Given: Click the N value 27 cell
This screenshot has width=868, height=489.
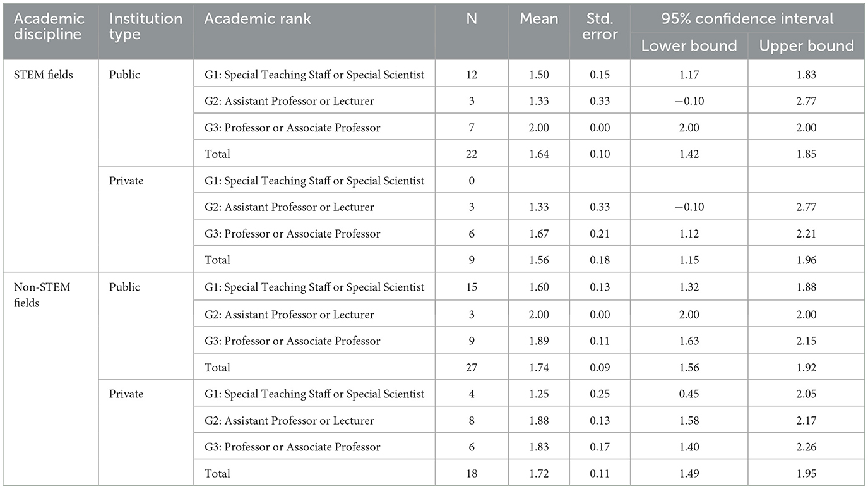Looking at the screenshot, I should click(x=471, y=368).
